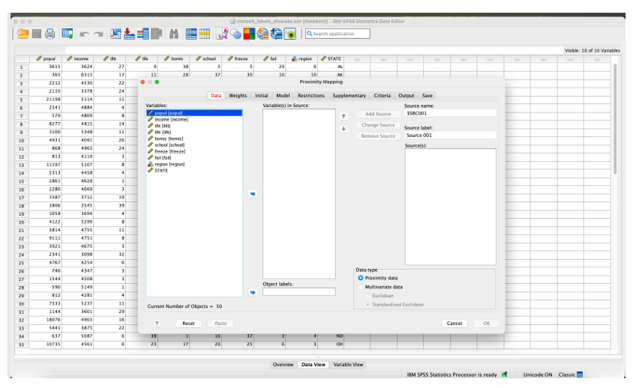
Task: Select 'income [income]' in Variables list
Action: [x=194, y=120]
